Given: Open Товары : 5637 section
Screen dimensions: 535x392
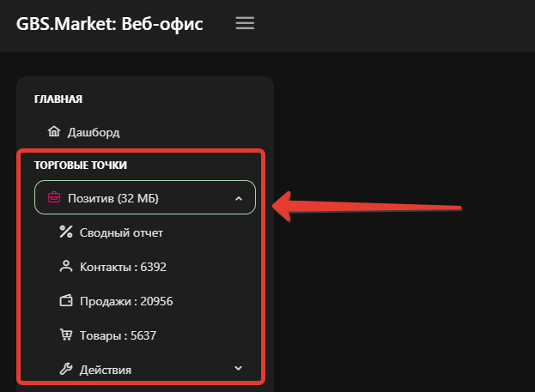Looking at the screenshot, I should (x=118, y=335).
